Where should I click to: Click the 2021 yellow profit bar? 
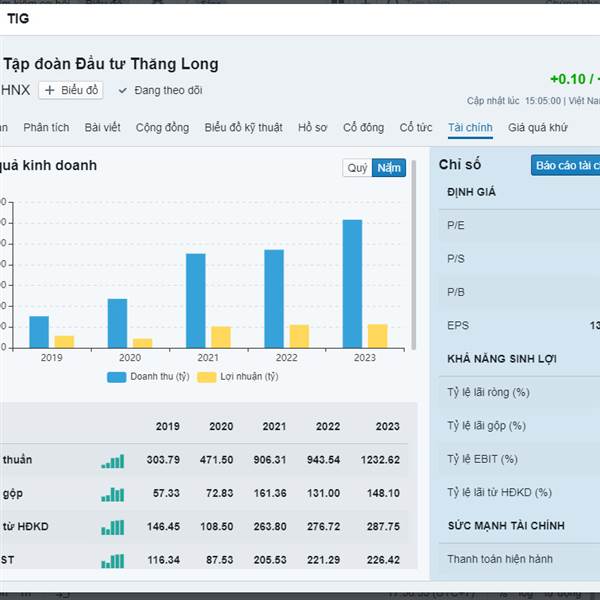click(221, 337)
